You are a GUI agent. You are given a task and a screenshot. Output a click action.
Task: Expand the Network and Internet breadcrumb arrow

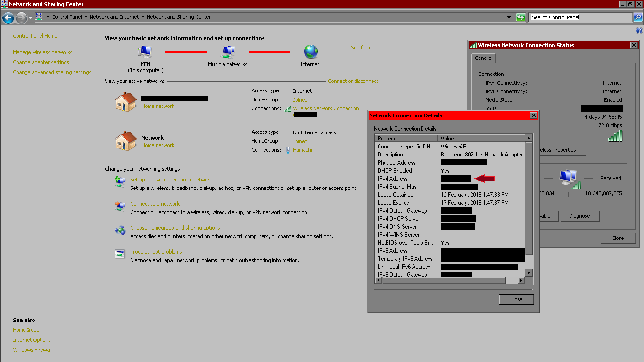142,17
